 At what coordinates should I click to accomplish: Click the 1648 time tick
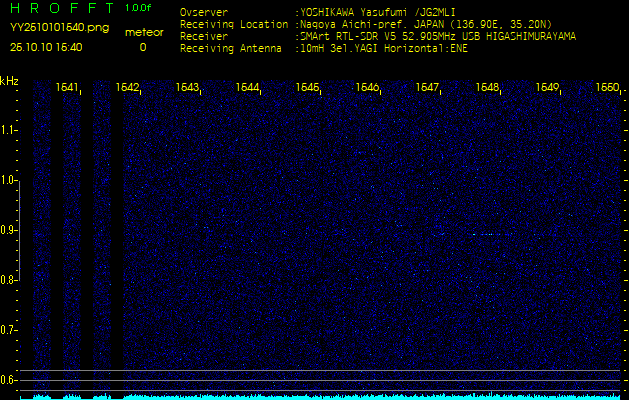point(487,88)
